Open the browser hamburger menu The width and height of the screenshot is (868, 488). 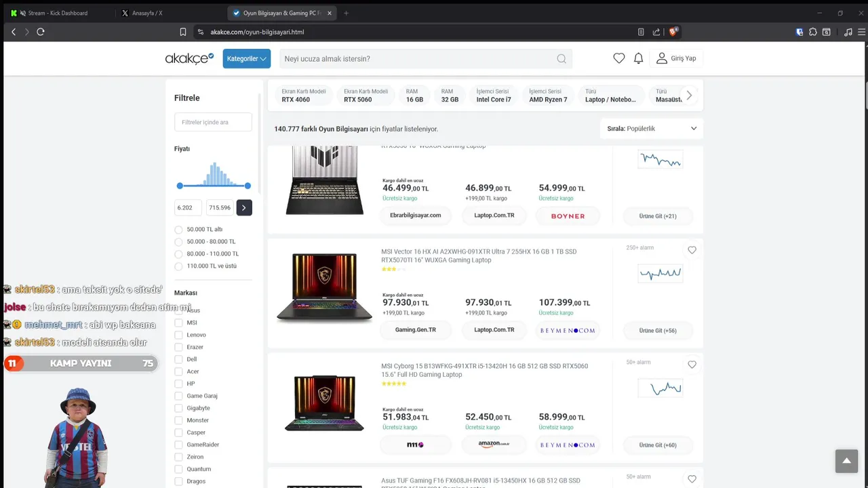pos(863,32)
